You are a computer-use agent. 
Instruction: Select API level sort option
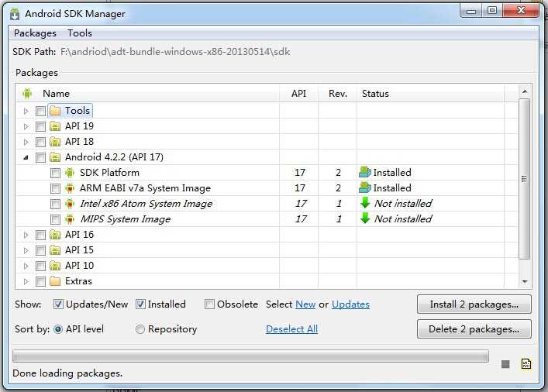(x=58, y=329)
